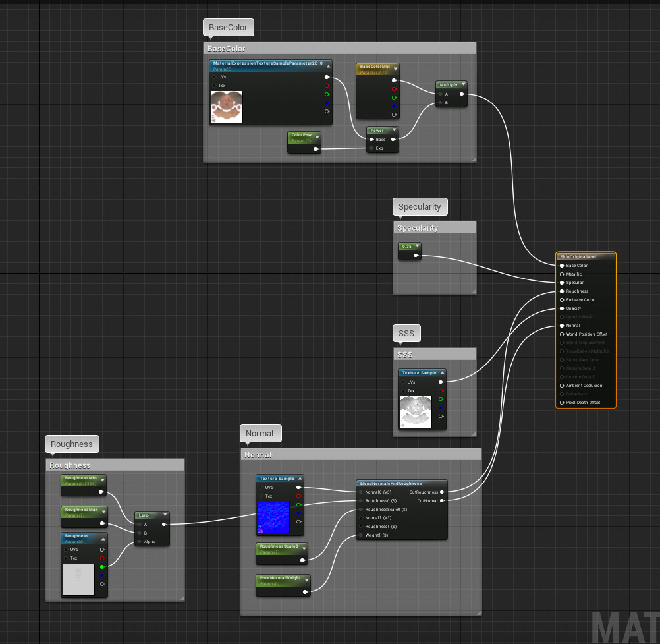Click the Lerp node output pin
660x644 pixels.
(x=164, y=525)
